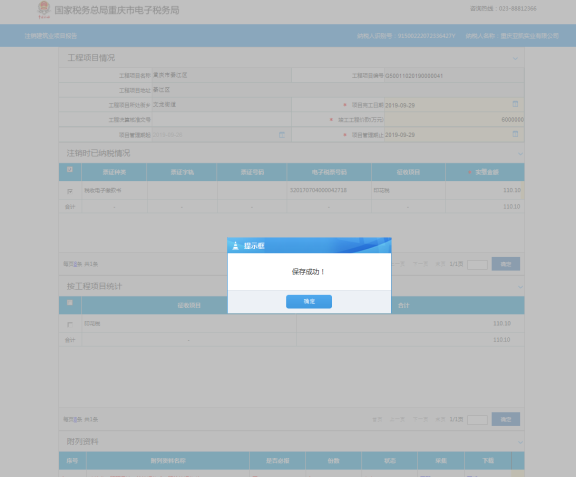Screen dimensions: 577x478
Task: Click the 电子税票号码 column header
Action: (329, 172)
